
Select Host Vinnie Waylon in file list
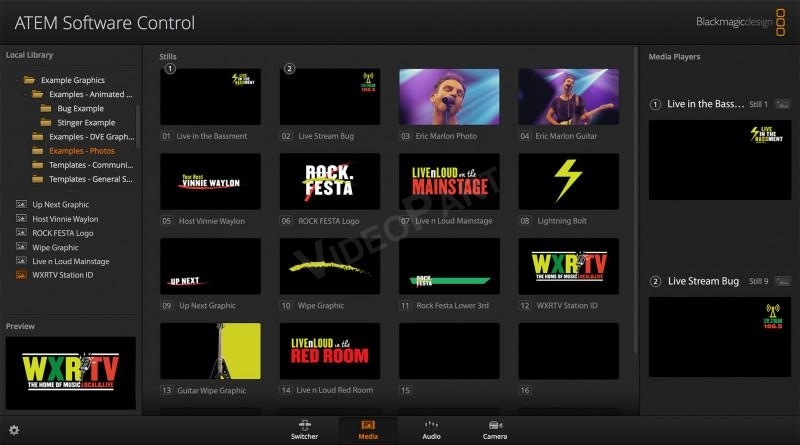pos(65,219)
